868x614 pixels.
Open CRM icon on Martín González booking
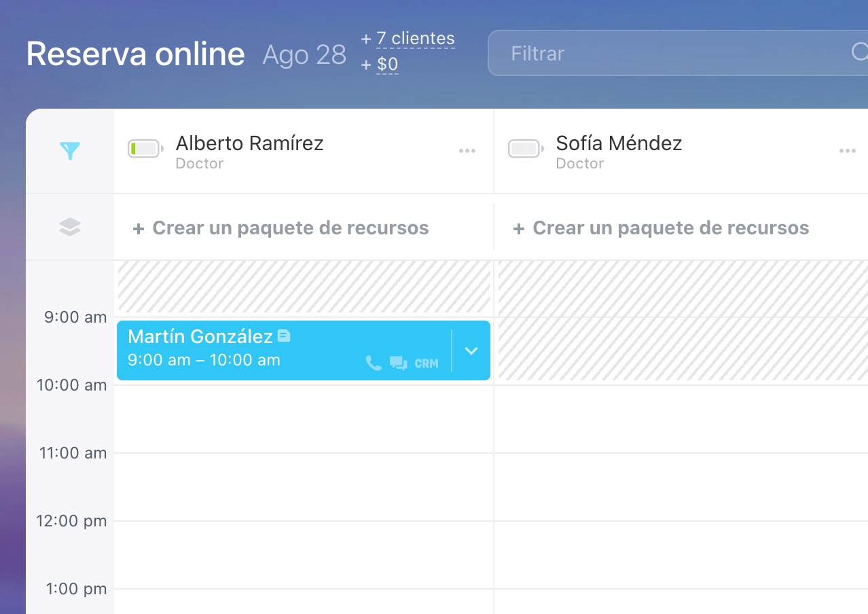[x=427, y=363]
